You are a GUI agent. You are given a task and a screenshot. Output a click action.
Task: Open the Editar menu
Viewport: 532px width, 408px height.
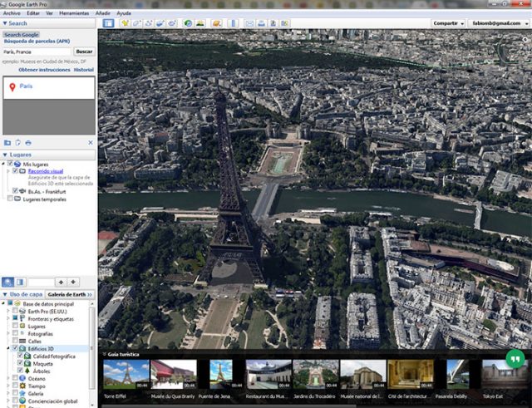pos(33,13)
